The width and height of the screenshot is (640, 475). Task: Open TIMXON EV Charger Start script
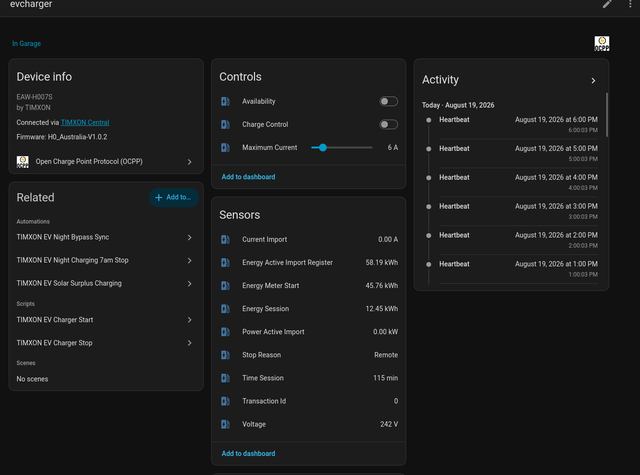tap(104, 320)
